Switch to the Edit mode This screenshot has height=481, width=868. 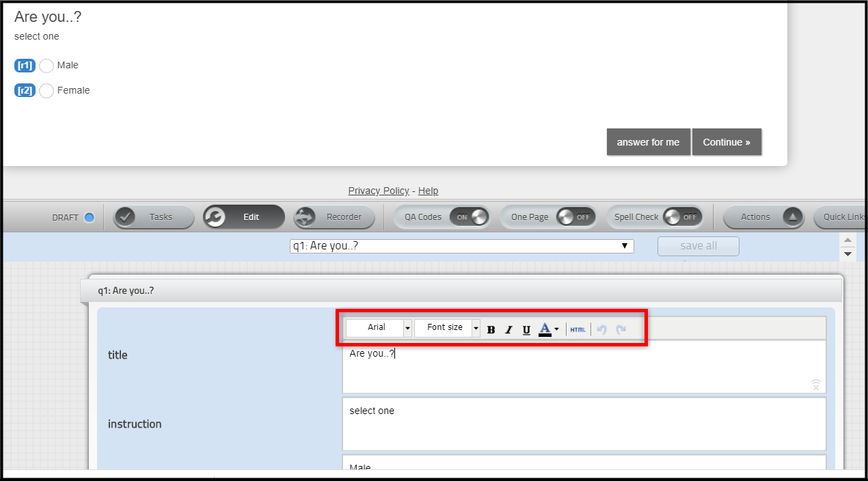244,217
